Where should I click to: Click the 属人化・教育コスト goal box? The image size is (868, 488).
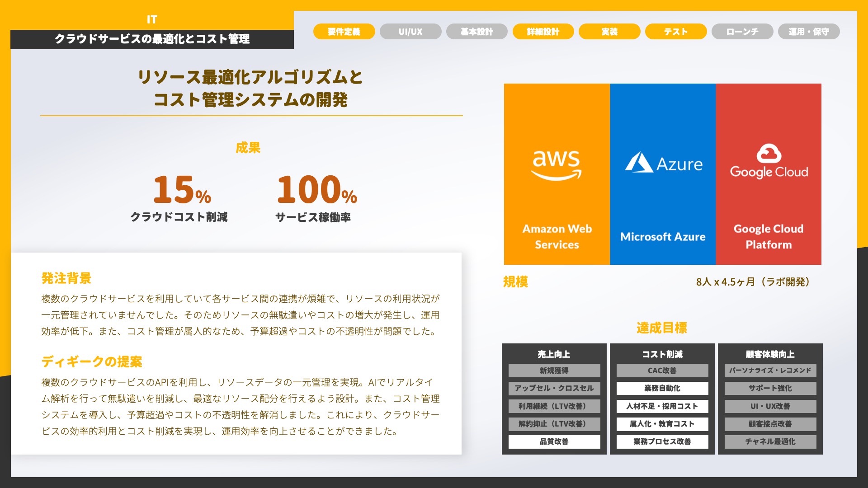[x=662, y=424]
